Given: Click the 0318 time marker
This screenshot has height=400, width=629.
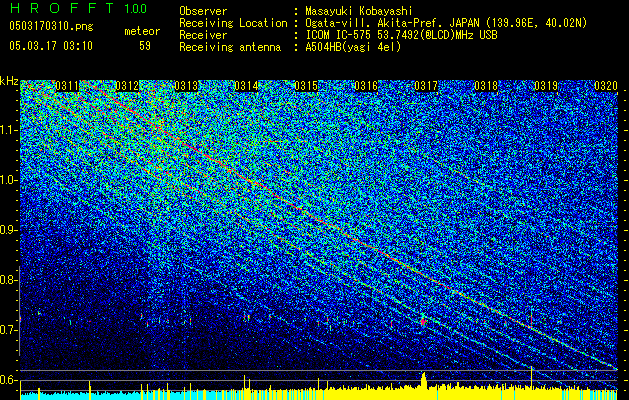Looking at the screenshot, I should 486,86.
